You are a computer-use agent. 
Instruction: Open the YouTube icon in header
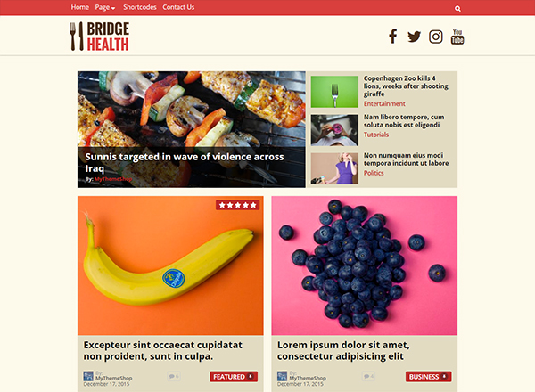(x=457, y=37)
